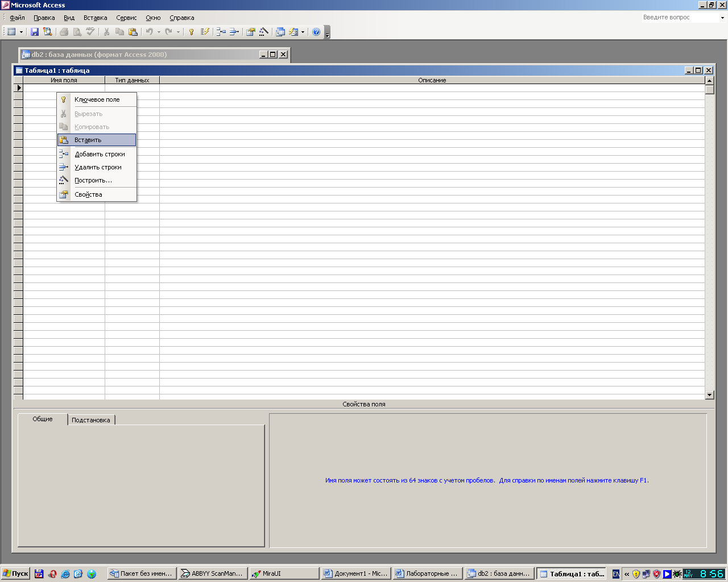The image size is (728, 582).
Task: Choose 'Добавить строки' in the context menu
Action: (x=97, y=154)
